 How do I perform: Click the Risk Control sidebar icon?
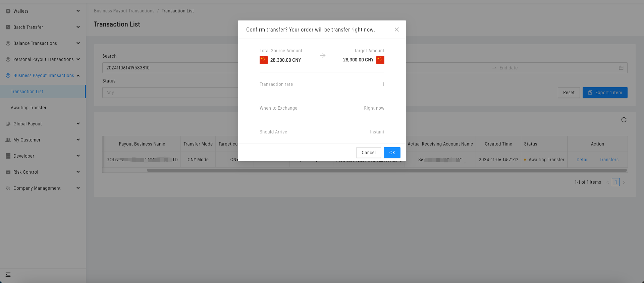[x=8, y=172]
